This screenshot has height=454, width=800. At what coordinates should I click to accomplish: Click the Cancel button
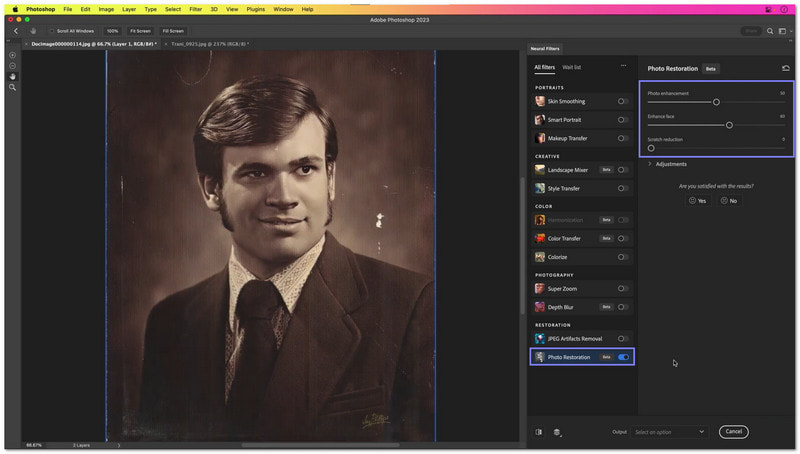coord(734,432)
